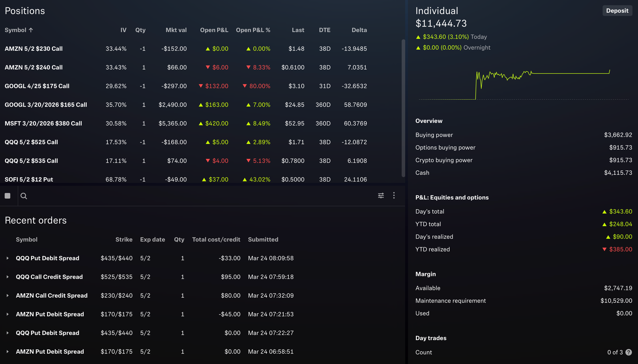The width and height of the screenshot is (638, 364).
Task: Click the -$33.00 total cost cell
Action: [x=230, y=258]
